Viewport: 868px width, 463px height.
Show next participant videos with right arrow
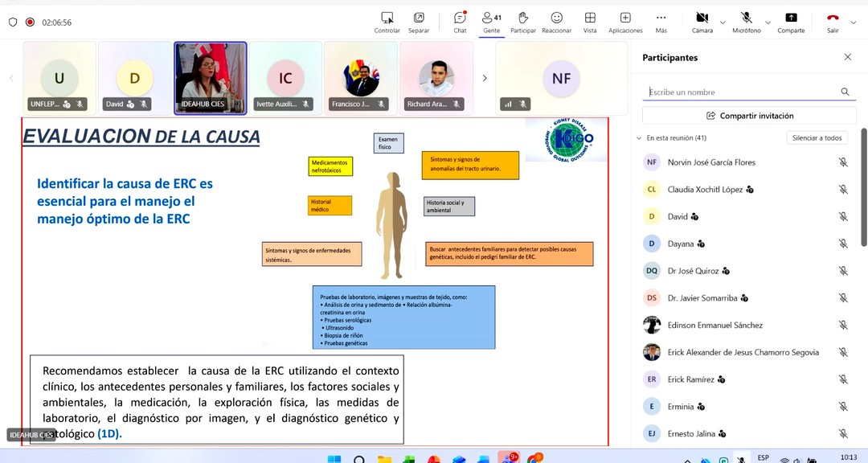(485, 78)
